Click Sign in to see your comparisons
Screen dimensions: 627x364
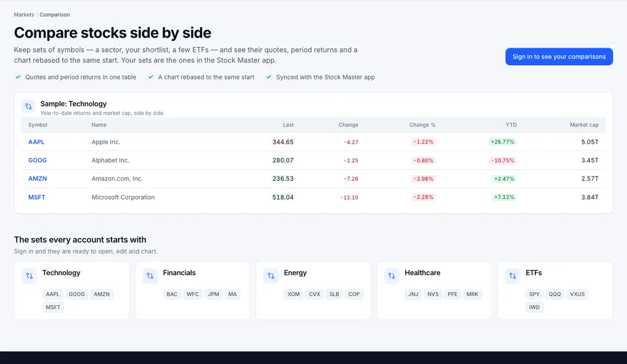click(x=559, y=57)
